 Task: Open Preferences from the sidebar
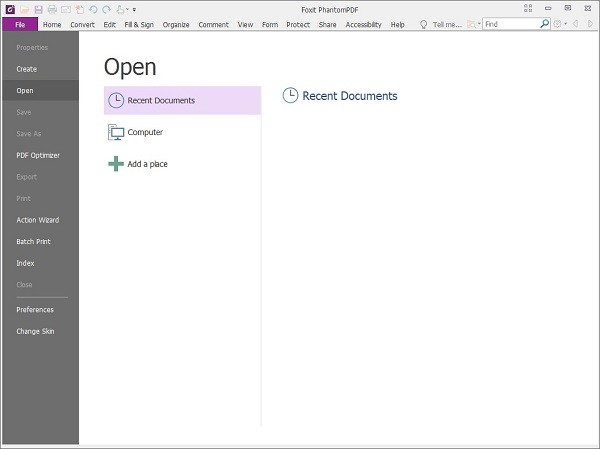coord(40,310)
